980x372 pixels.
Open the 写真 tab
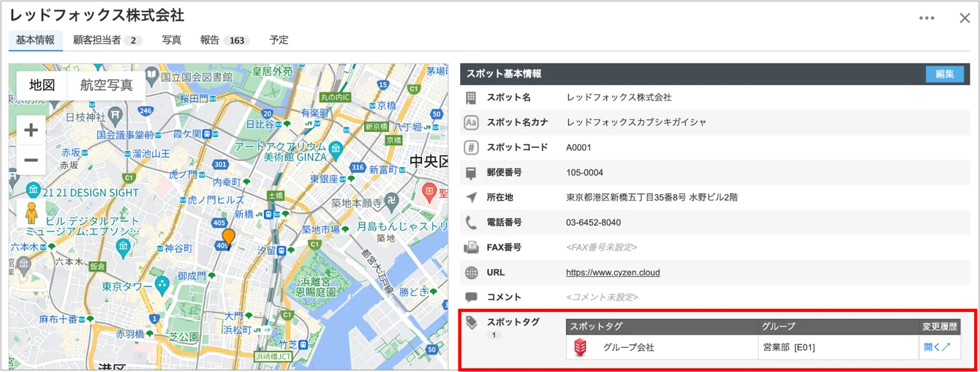coord(172,40)
